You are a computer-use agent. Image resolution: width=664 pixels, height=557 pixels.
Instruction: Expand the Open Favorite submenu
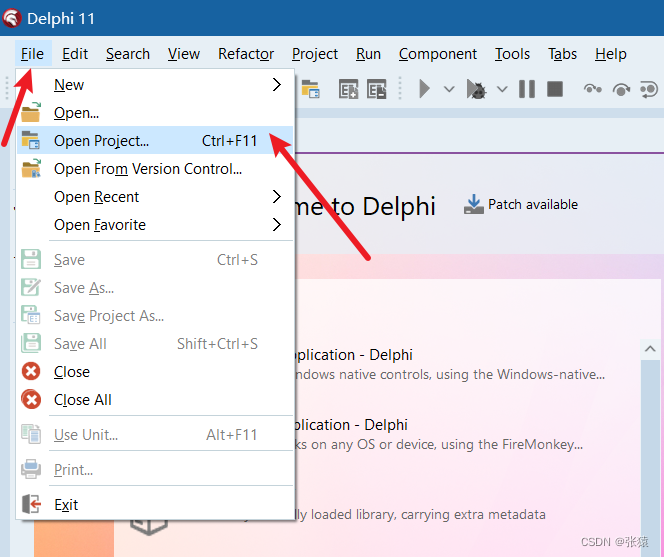155,224
